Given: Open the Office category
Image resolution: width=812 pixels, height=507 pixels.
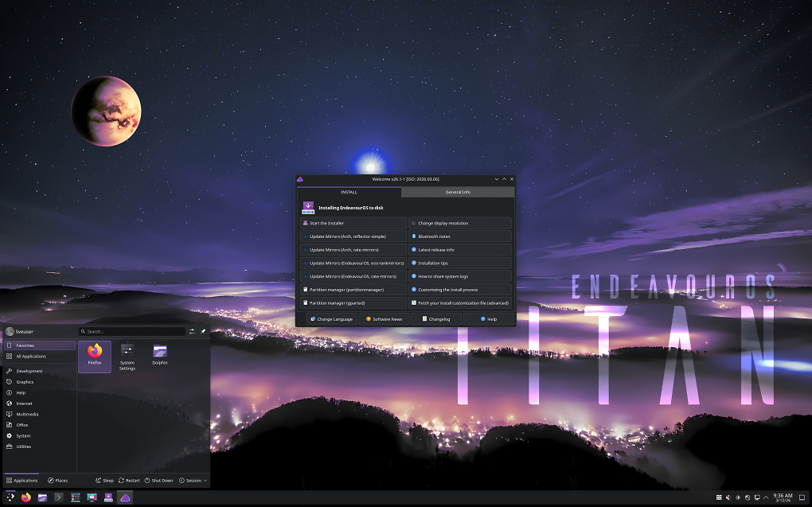Looking at the screenshot, I should 40,425.
